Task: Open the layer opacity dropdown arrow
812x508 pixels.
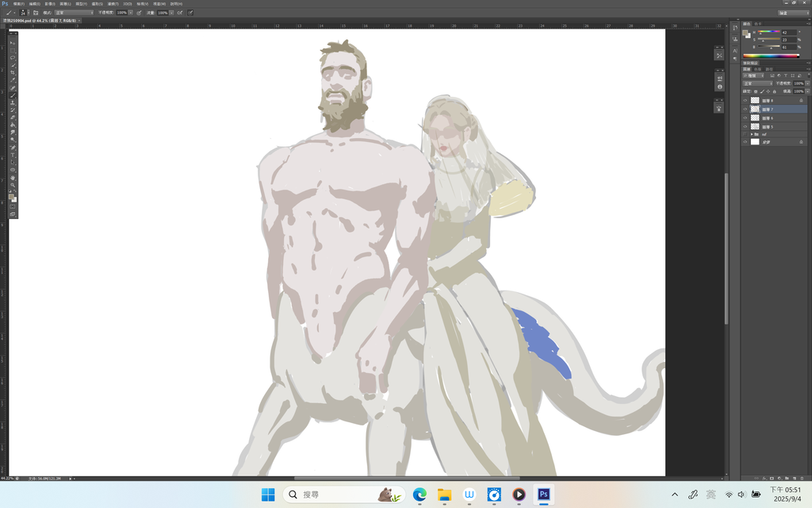Action: (x=807, y=83)
